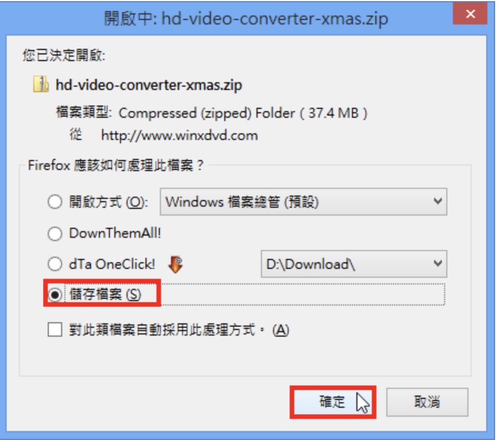504x440 pixels.
Task: Cancel the download with 取消
Action: click(x=427, y=402)
